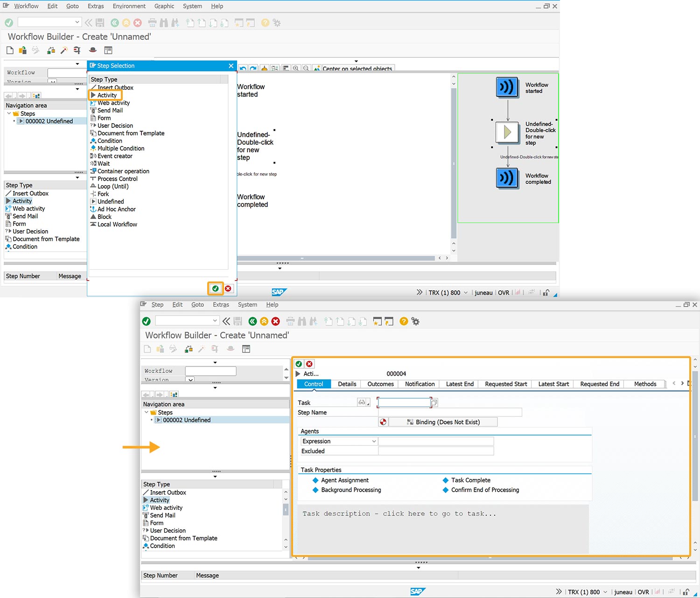Click the green Back icon in lower toolbar
Screen dimensions: 700x598
[252, 321]
